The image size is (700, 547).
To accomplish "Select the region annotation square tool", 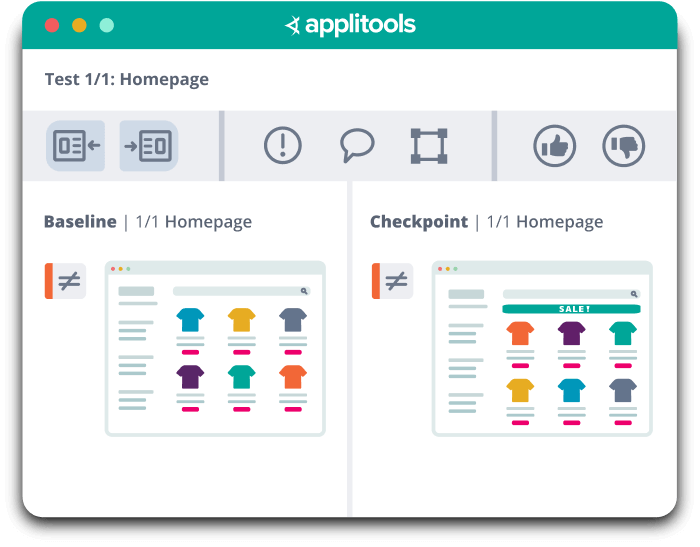I will 429,146.
